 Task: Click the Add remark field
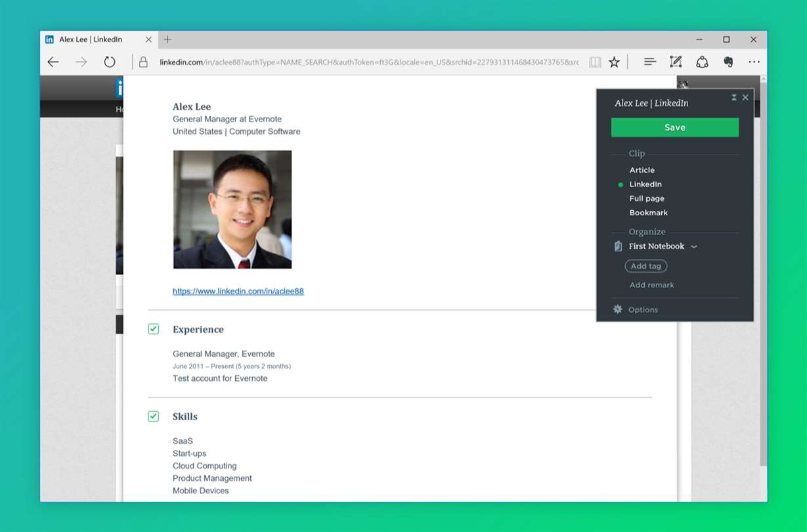pyautogui.click(x=651, y=285)
